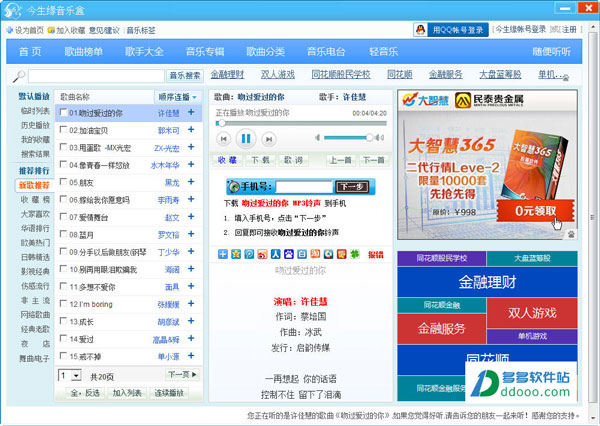This screenshot has height=426, width=600.
Task: Check the box for 13.成长
Action: click(x=64, y=321)
